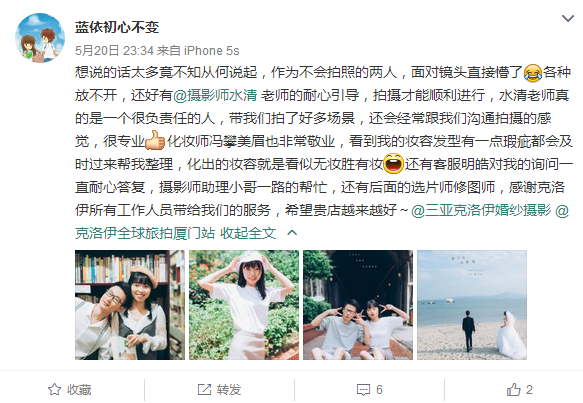583x403 pixels.
Task: Click the star icon to favorite post
Action: [x=54, y=390]
